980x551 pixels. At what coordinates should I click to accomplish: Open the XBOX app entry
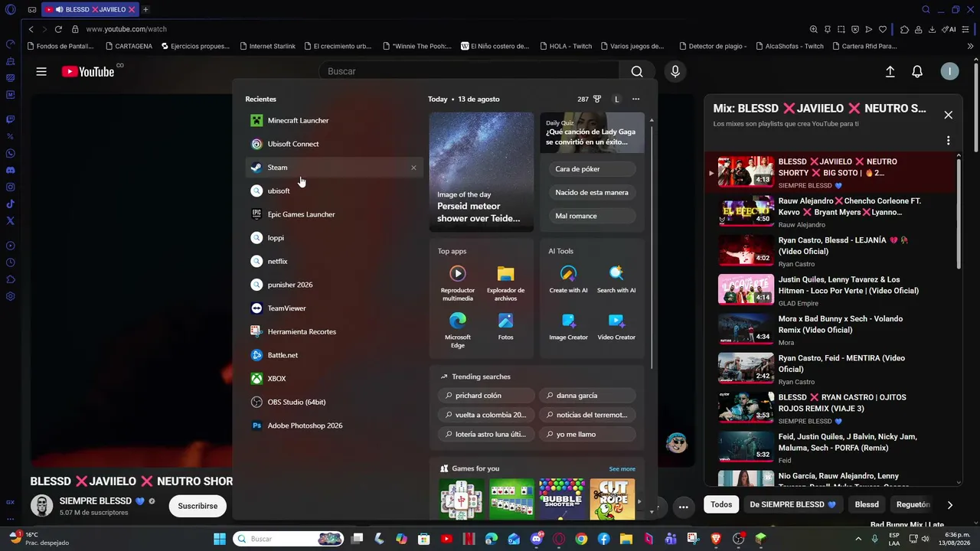(334, 379)
